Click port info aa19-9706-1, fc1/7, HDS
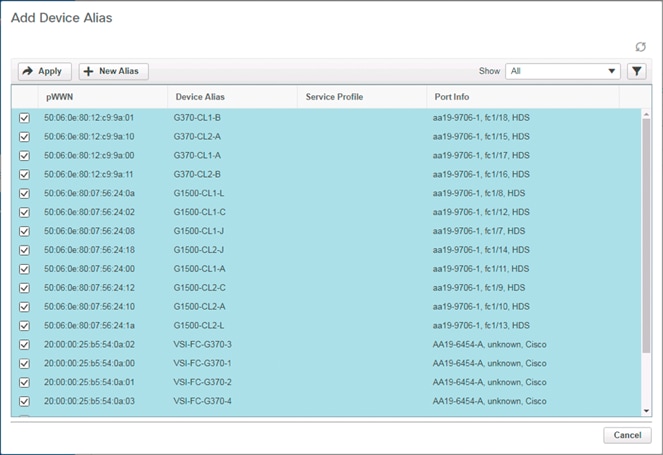The width and height of the screenshot is (663, 455). click(479, 231)
